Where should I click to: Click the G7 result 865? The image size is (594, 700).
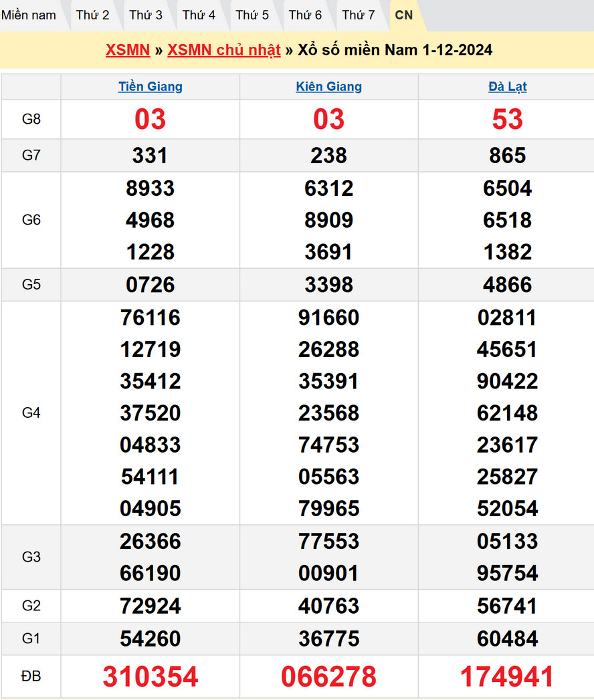click(x=508, y=156)
